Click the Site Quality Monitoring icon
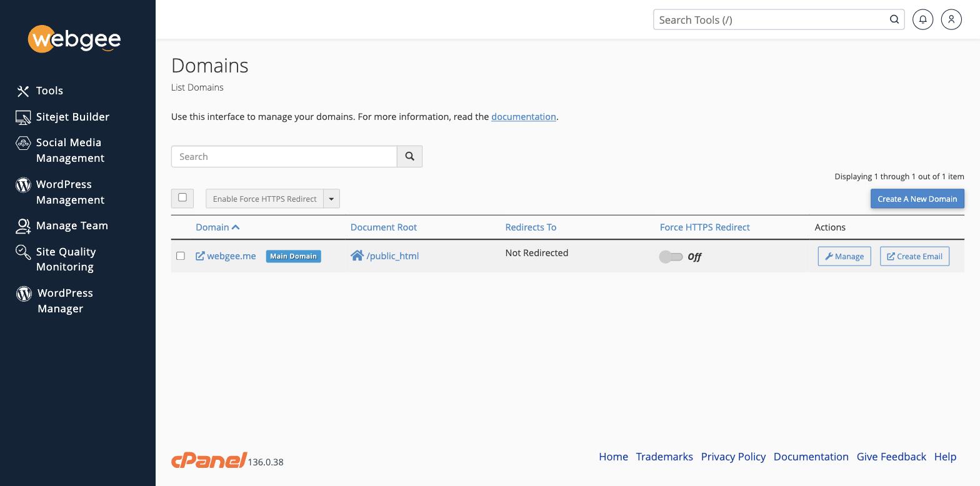The width and height of the screenshot is (980, 486). (23, 252)
